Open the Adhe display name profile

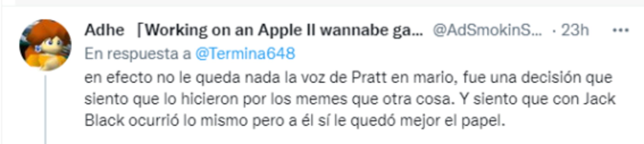pos(104,30)
